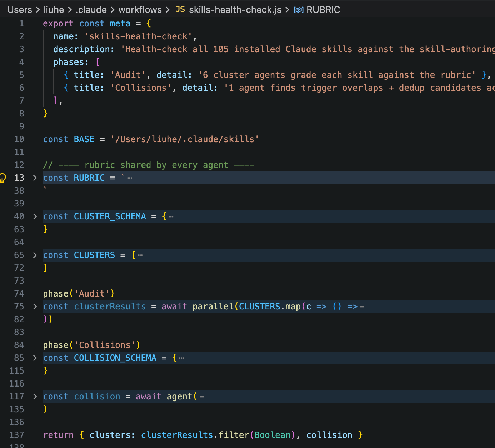Click the ellipsis after CLUSTERS bracket
The image size is (495, 448).
(140, 255)
